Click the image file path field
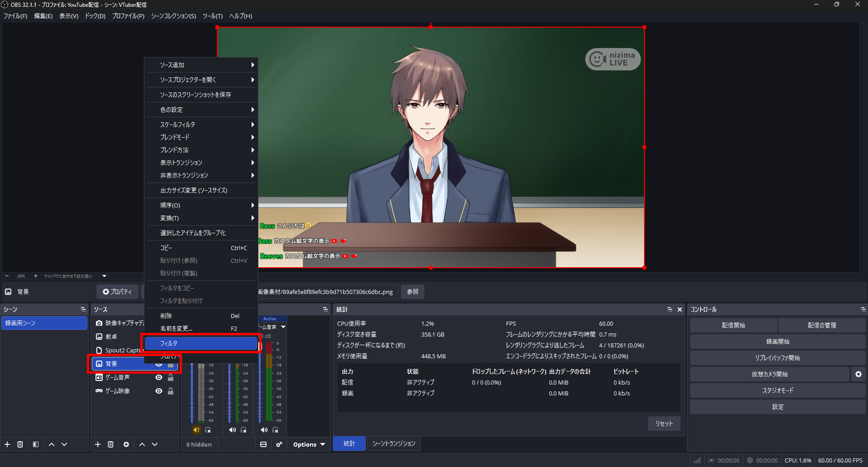The height and width of the screenshot is (467, 868). point(328,292)
